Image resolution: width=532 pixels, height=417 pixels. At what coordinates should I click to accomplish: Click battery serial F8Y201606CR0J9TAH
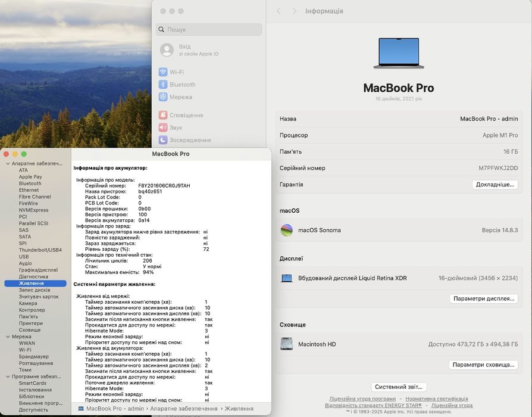(x=164, y=186)
